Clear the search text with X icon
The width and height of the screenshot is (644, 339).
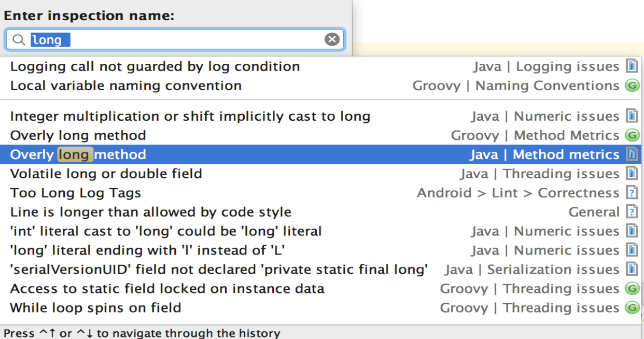point(332,39)
